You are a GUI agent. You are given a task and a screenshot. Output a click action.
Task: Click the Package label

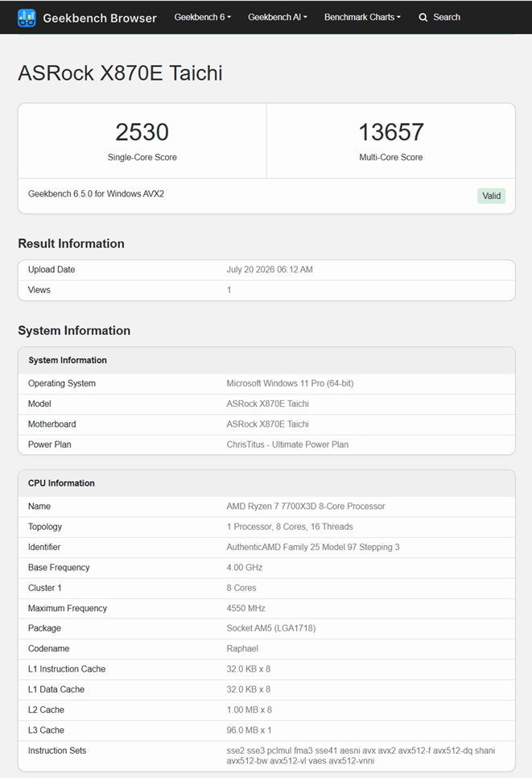pyautogui.click(x=44, y=628)
